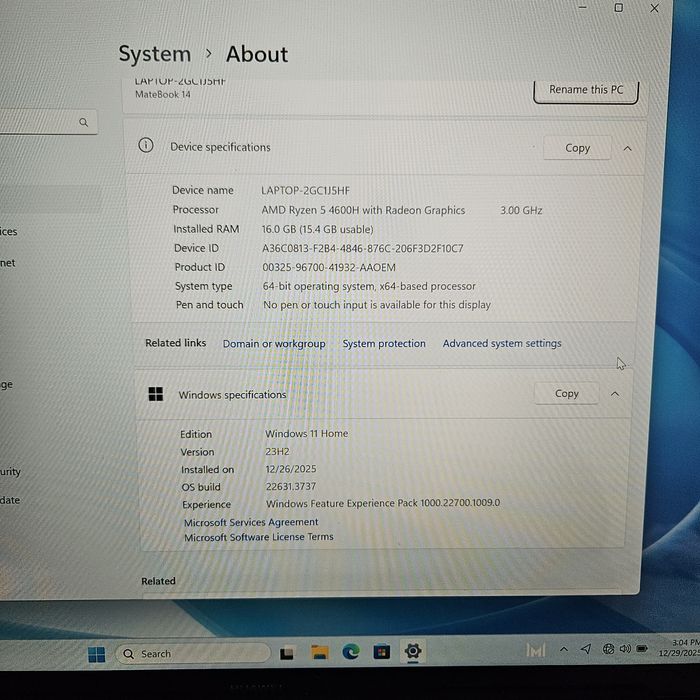The height and width of the screenshot is (700, 700).
Task: Click the Device specifications heading
Action: [x=221, y=147]
